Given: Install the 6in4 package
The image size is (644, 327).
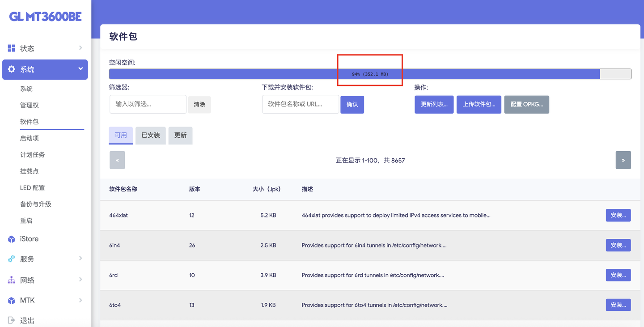Looking at the screenshot, I should tap(619, 245).
